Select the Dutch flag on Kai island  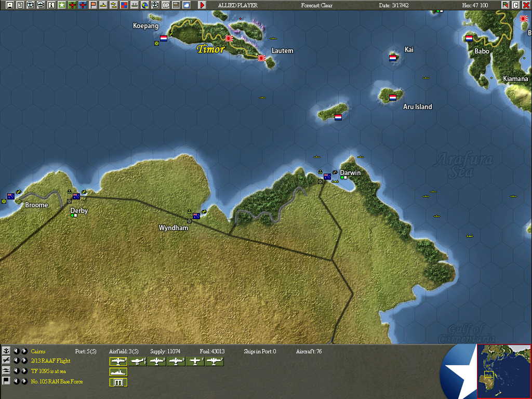[x=393, y=58]
